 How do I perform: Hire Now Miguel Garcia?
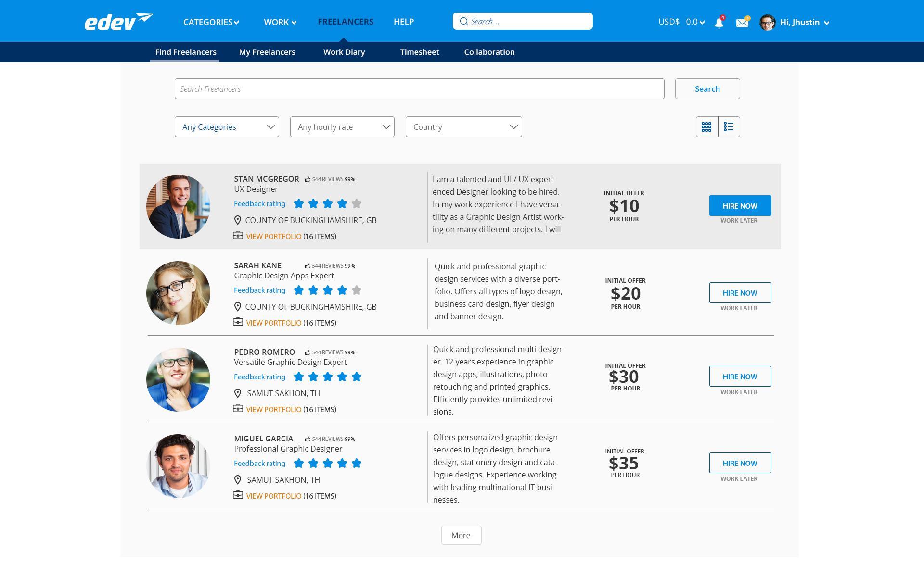click(x=740, y=463)
